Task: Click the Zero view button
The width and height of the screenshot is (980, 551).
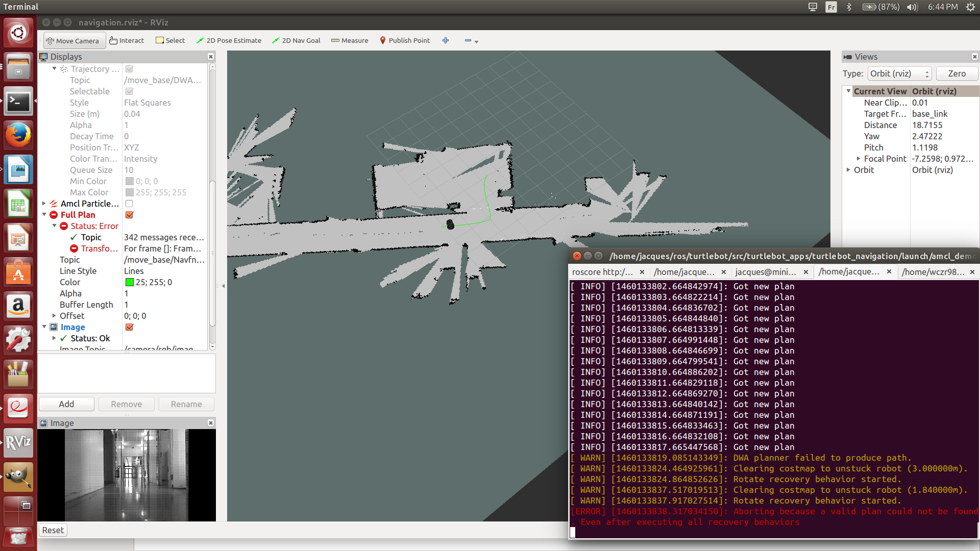Action: coord(957,73)
